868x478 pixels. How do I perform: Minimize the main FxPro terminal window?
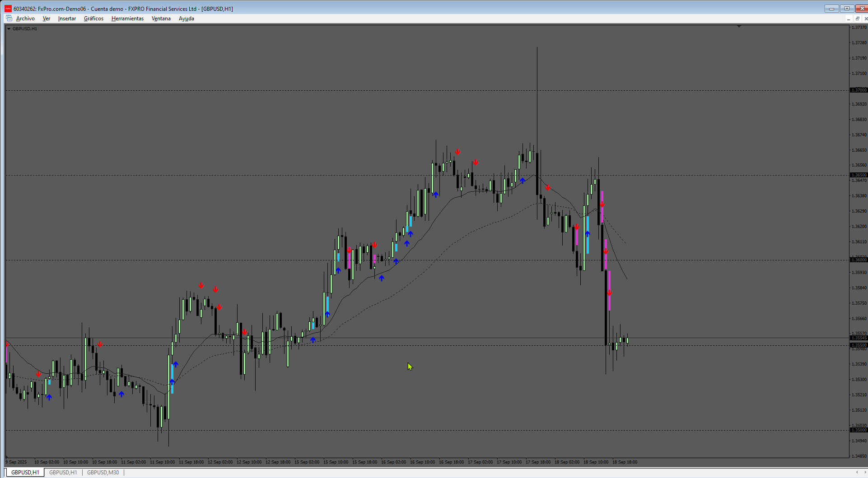(831, 9)
